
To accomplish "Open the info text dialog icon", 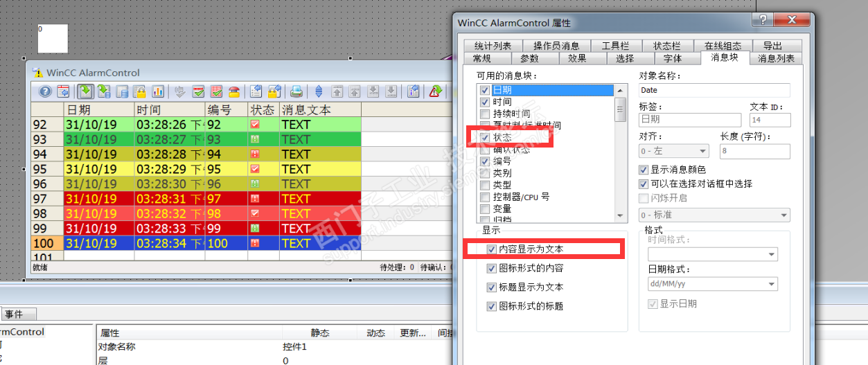I will (414, 91).
